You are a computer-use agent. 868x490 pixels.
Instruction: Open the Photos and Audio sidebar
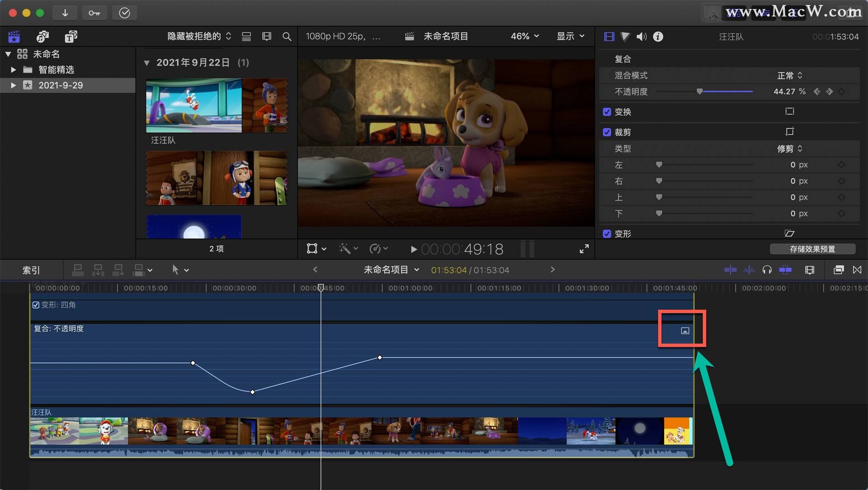pyautogui.click(x=43, y=36)
